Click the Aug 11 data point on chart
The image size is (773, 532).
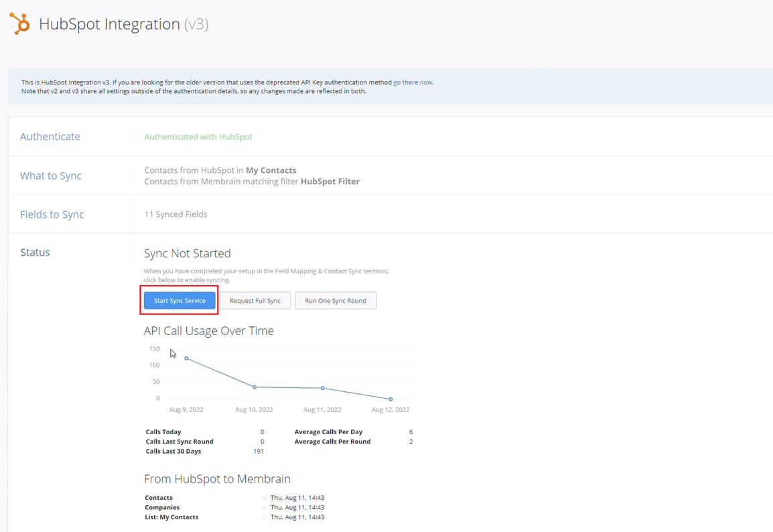pos(322,388)
